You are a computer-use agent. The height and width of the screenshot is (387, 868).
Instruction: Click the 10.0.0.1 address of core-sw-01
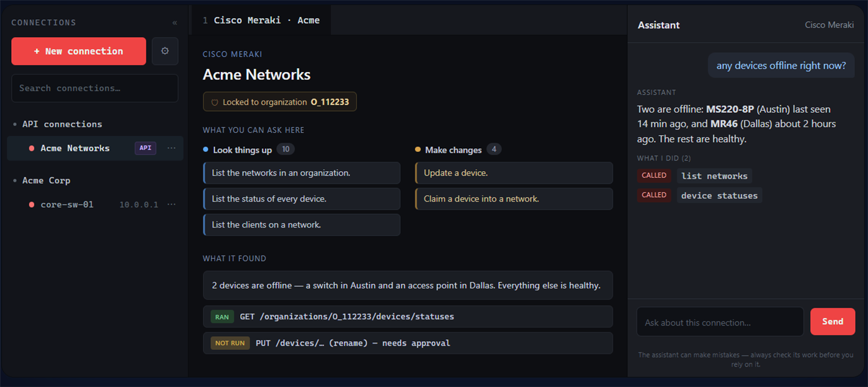(139, 205)
